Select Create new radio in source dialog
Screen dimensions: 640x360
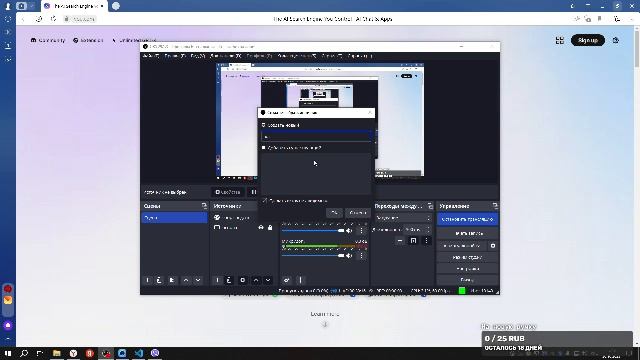click(x=264, y=125)
